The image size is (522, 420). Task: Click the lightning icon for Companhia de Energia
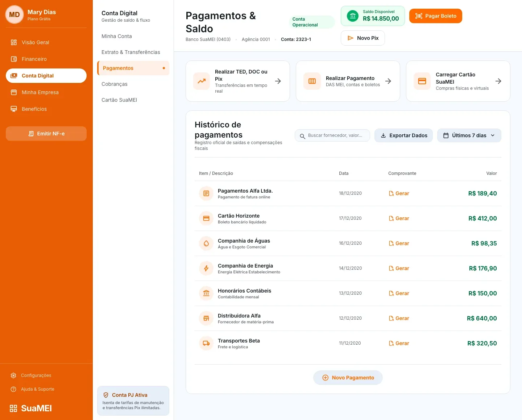point(206,268)
